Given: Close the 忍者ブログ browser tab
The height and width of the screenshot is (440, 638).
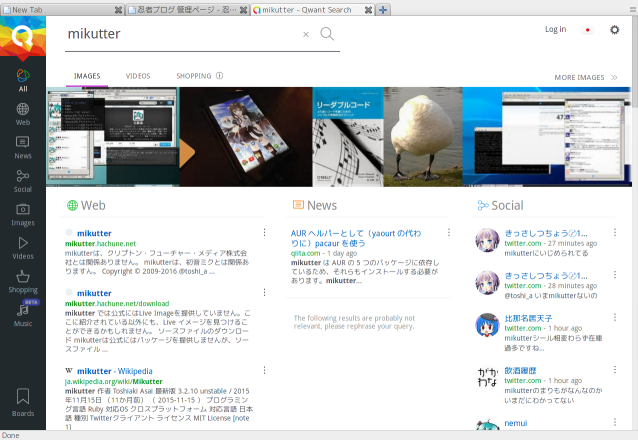Looking at the screenshot, I should point(243,10).
